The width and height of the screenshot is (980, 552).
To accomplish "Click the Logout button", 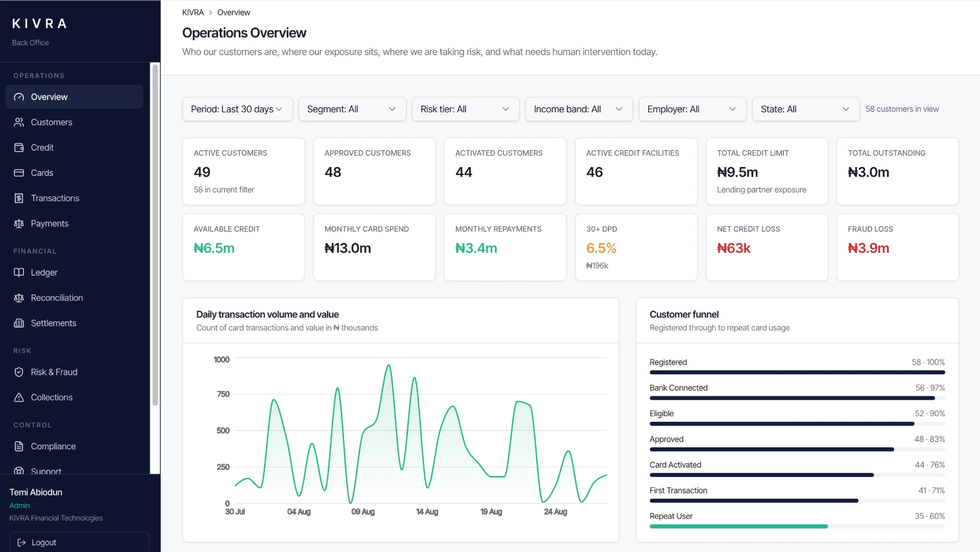I will pos(79,542).
